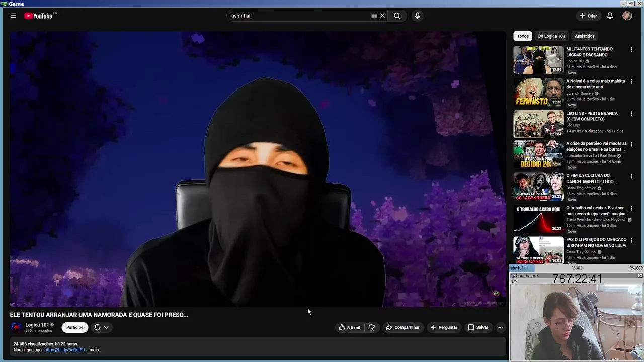Save the video with Salvar
This screenshot has width=644, height=362.
pyautogui.click(x=478, y=327)
